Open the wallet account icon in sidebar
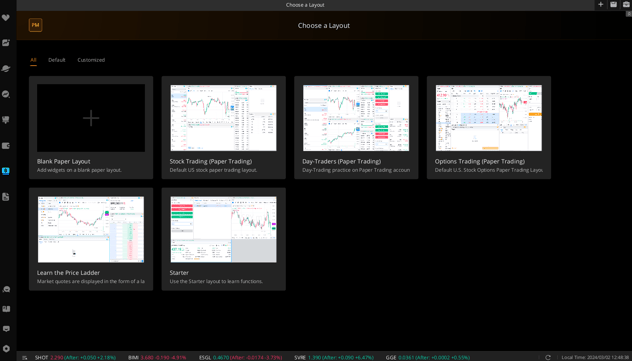Viewport: 632px width, 361px height. pos(6,146)
